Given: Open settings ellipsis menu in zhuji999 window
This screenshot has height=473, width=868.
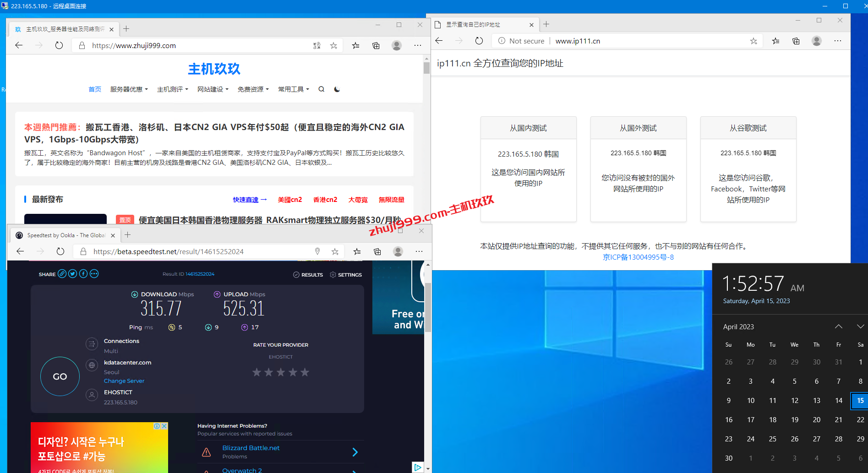Looking at the screenshot, I should [x=418, y=45].
